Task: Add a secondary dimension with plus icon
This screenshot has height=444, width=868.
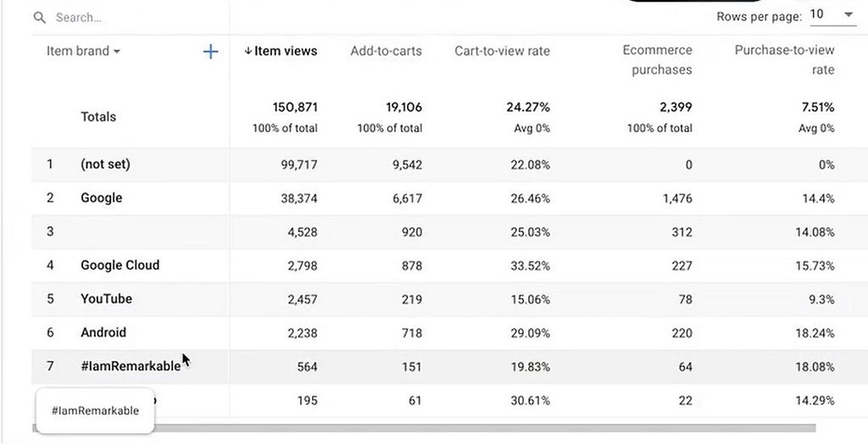Action: click(x=210, y=52)
